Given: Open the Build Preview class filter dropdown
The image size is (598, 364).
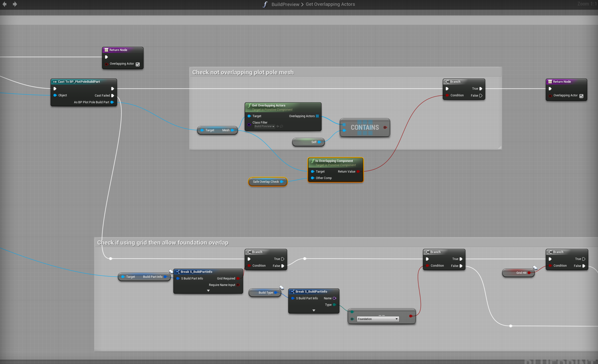Looking at the screenshot, I should pyautogui.click(x=265, y=126).
